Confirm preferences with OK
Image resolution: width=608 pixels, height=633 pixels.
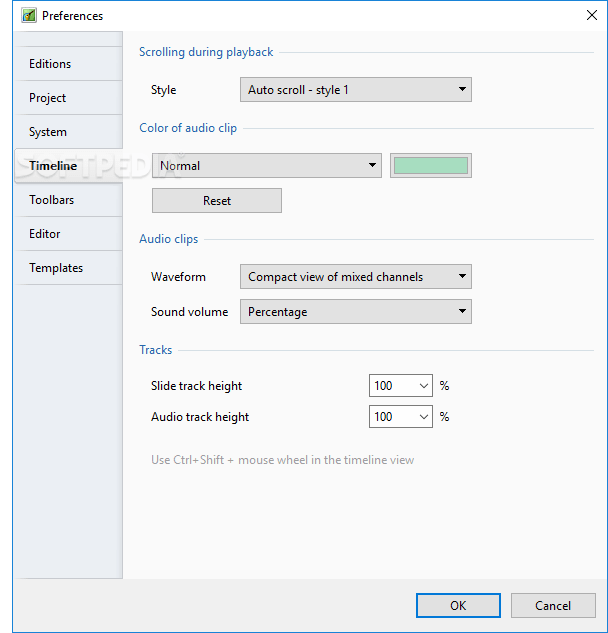coord(458,606)
